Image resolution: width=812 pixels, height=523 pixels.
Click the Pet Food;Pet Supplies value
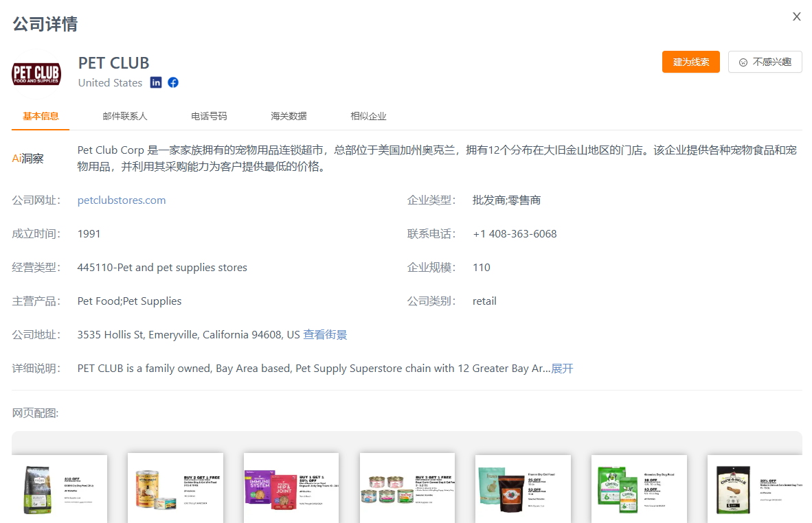coord(129,301)
